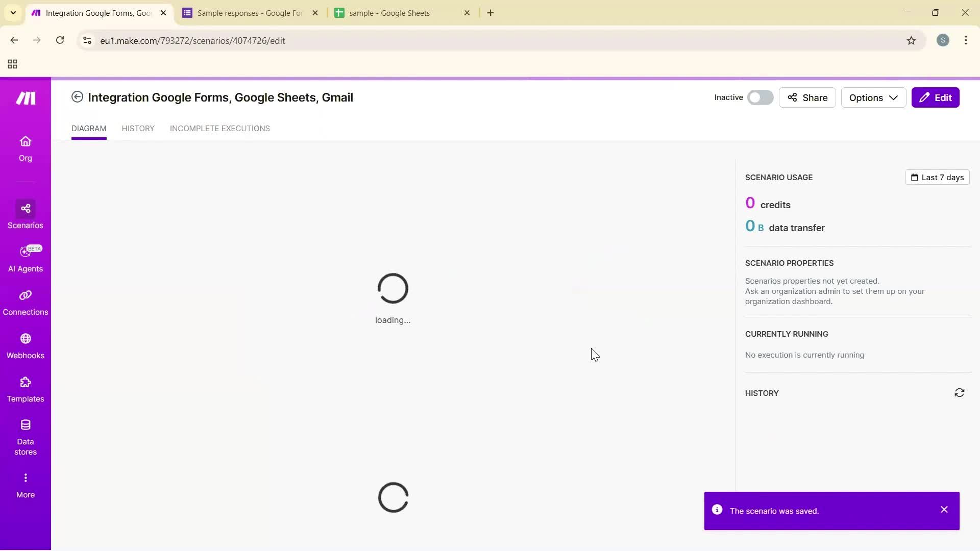
Task: Open Connections from the sidebar
Action: [26, 302]
